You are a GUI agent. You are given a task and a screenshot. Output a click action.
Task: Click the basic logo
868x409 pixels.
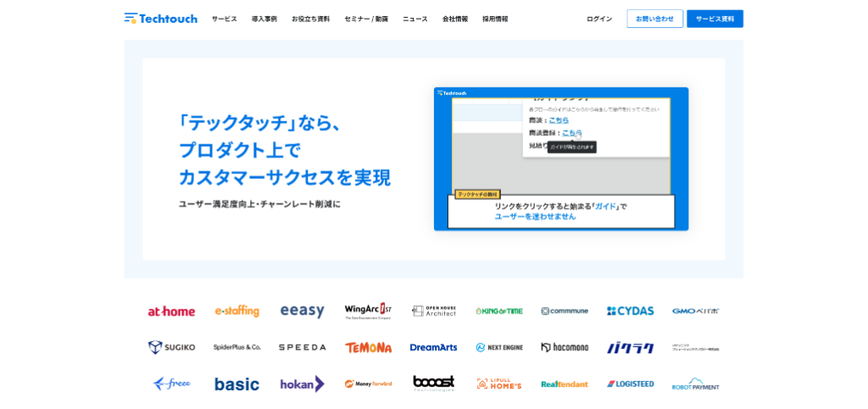point(237,384)
